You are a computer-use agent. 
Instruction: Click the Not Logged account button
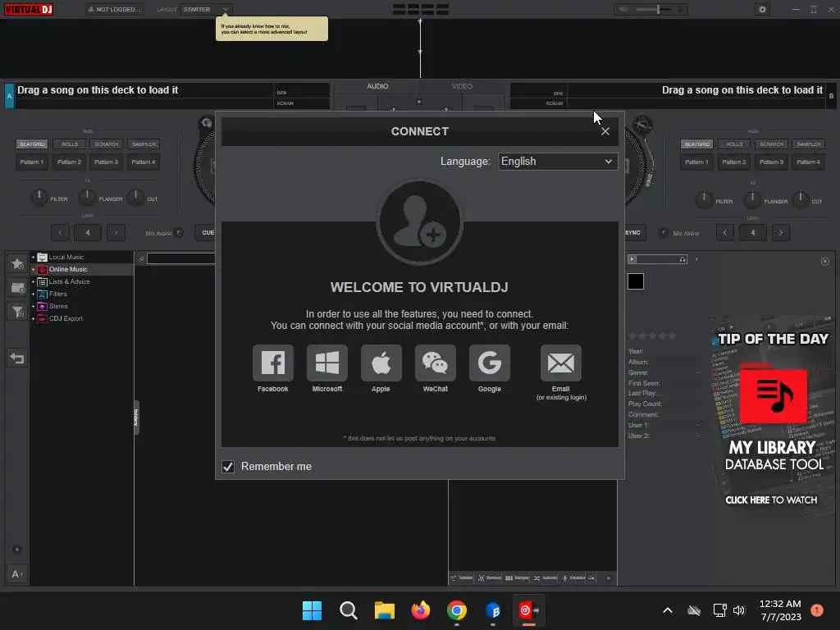115,9
